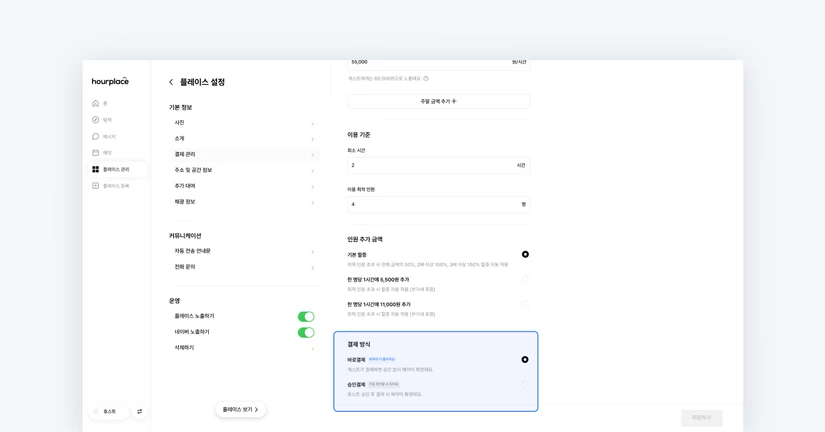Open 사진 settings item
Viewport: 825px width, 432px height.
point(244,123)
